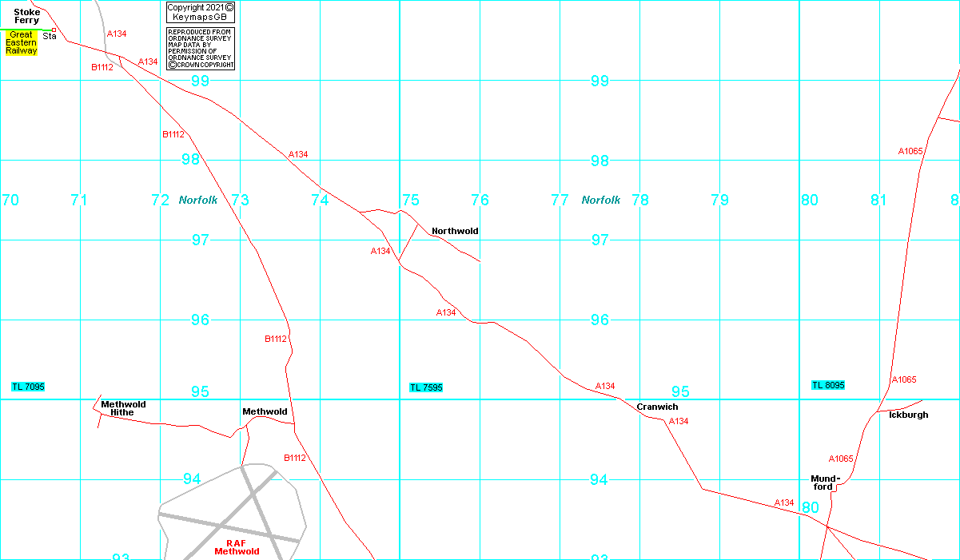Click the Cranwich village label
The image size is (960, 560).
pyautogui.click(x=657, y=407)
